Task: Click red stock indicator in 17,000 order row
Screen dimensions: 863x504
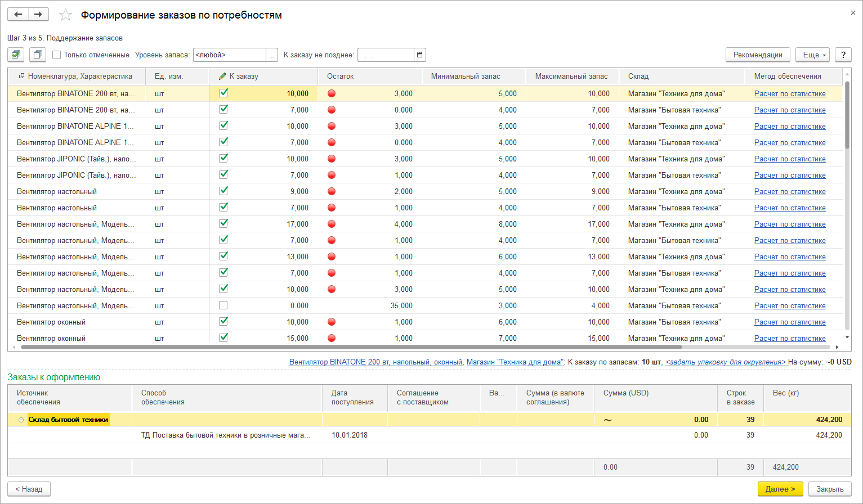Action: coord(332,224)
